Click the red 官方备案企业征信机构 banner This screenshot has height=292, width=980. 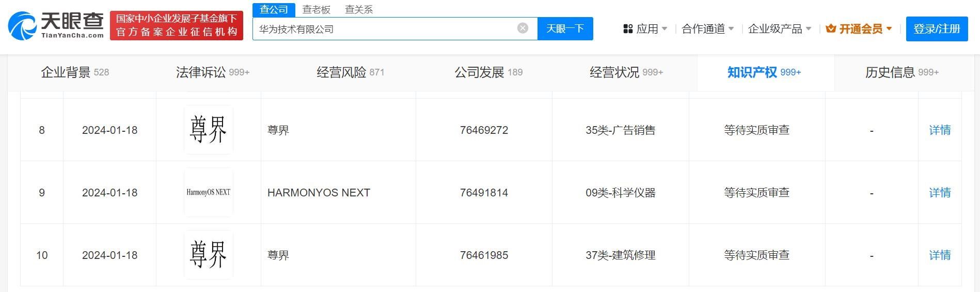[x=176, y=25]
